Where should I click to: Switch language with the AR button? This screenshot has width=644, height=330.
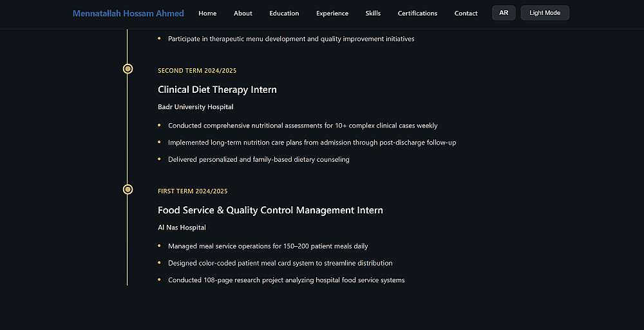point(504,13)
